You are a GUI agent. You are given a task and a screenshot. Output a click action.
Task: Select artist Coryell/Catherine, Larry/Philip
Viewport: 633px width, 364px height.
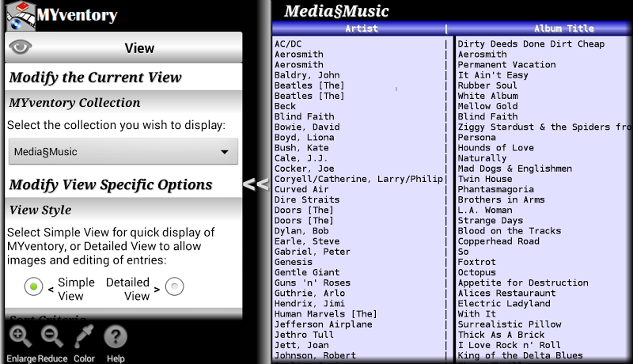pyautogui.click(x=359, y=179)
